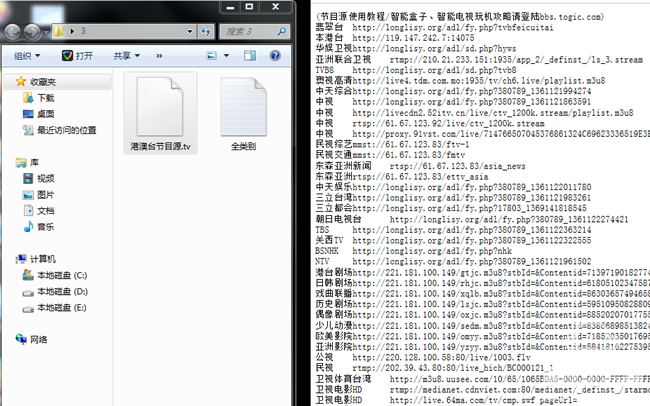Click the 关西TV line in the text document
This screenshot has height=406, width=650.
[453, 240]
